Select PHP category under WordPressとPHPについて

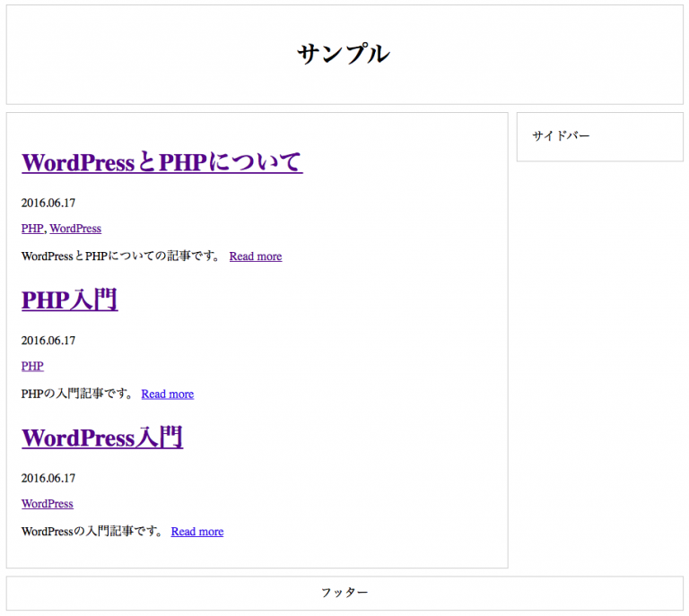point(32,229)
